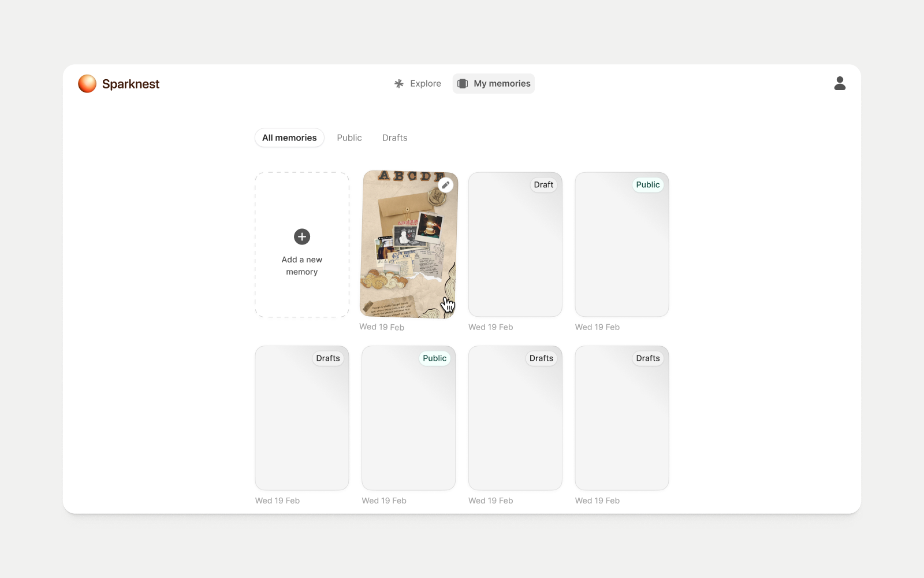Go to the Explore page
The width and height of the screenshot is (924, 578).
tap(418, 84)
